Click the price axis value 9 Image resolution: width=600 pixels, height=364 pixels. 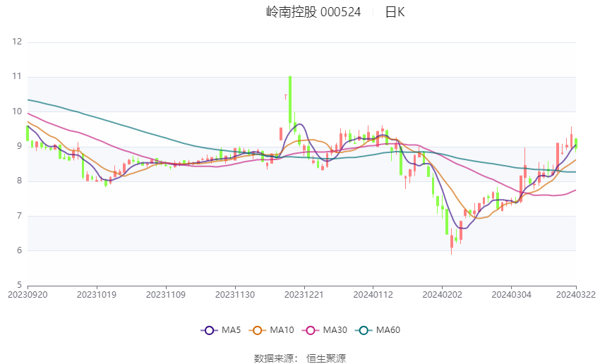tap(19, 146)
